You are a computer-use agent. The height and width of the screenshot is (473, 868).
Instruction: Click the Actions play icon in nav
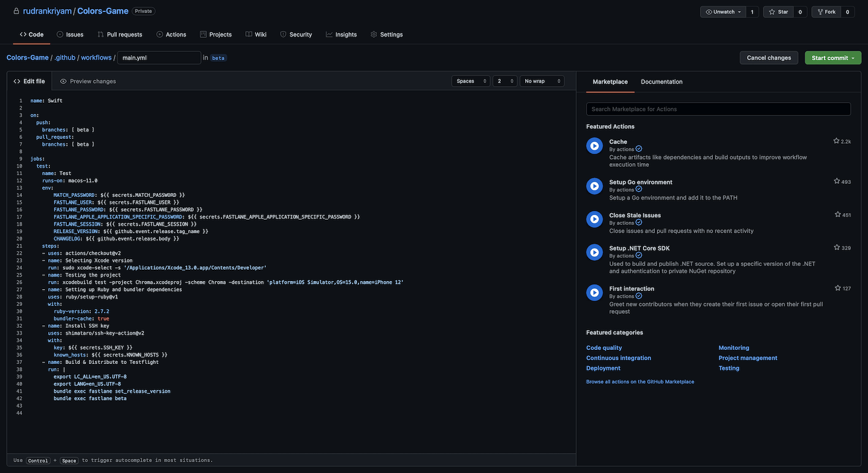[x=159, y=34]
